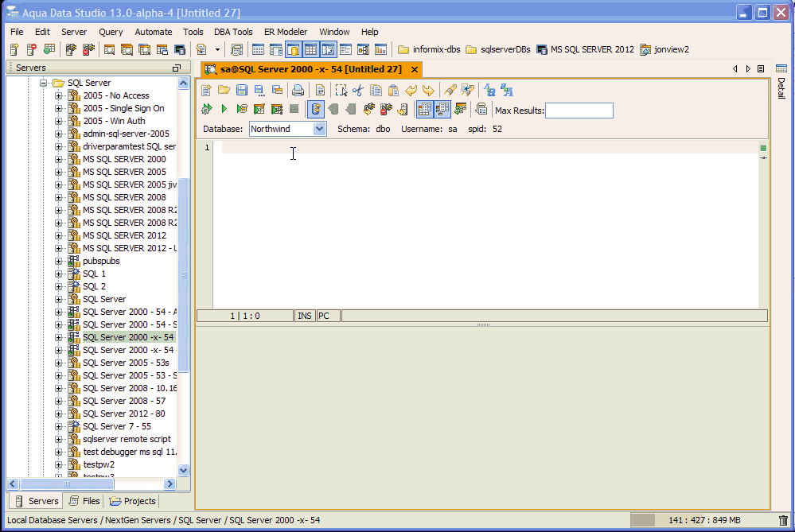Click the Undo yellow arrow icon
The image size is (795, 532).
click(411, 90)
